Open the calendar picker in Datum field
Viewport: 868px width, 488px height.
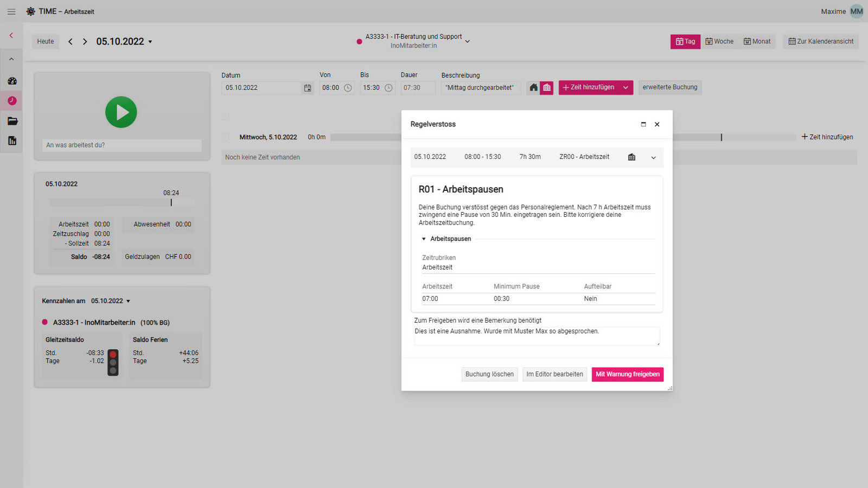308,88
